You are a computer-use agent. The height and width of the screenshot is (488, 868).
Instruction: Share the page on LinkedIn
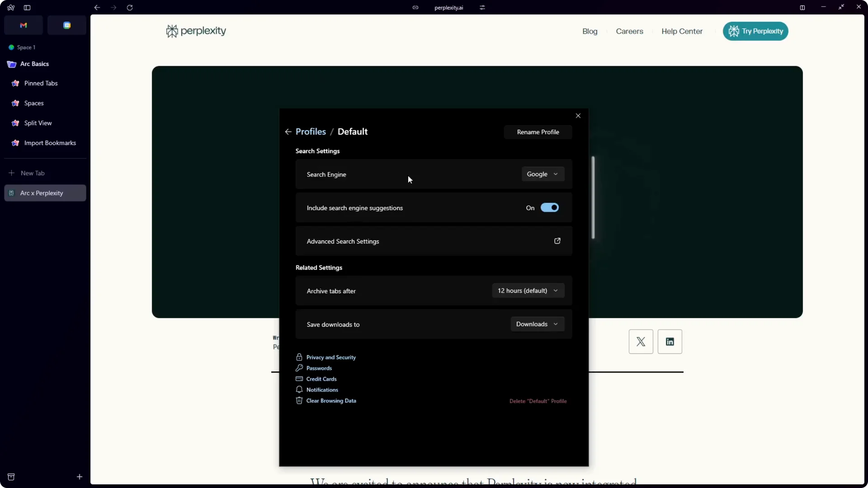click(670, 342)
